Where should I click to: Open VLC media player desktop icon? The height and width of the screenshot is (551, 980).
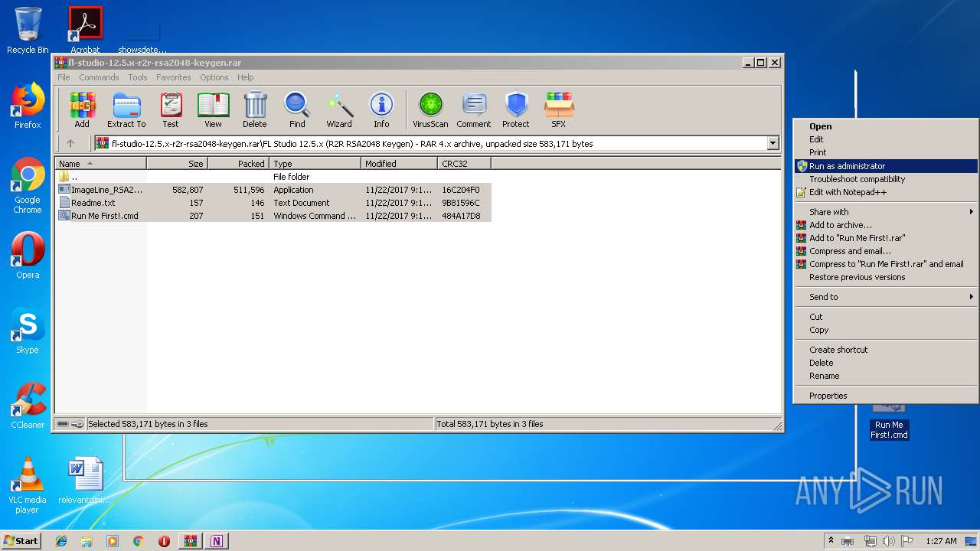point(28,485)
